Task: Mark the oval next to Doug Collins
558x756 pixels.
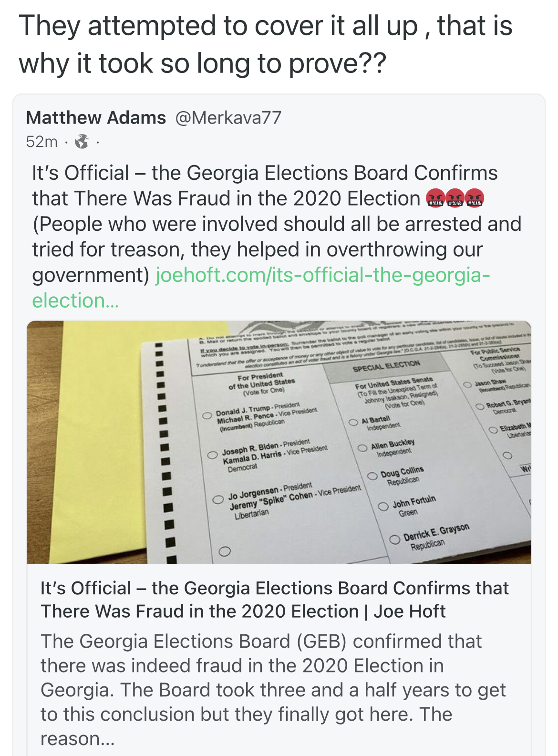Action: 372,476
